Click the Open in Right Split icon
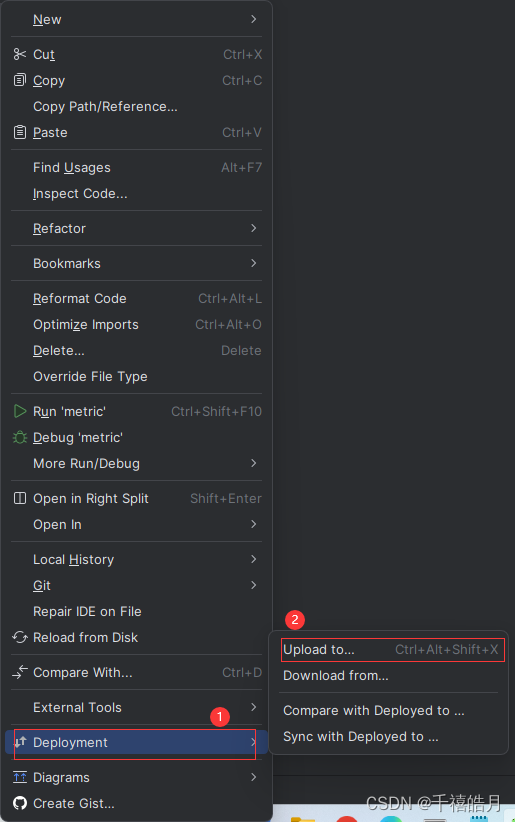The image size is (515, 822). [19, 498]
